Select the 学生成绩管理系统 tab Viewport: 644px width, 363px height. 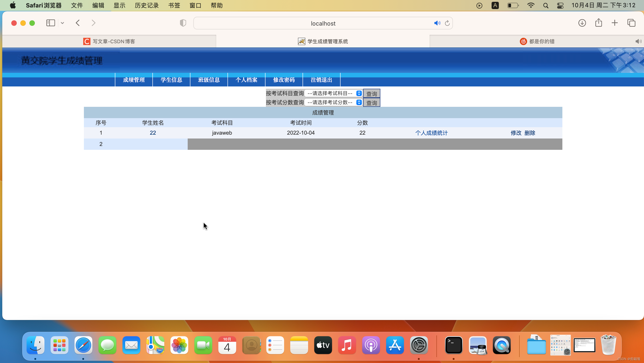[323, 41]
